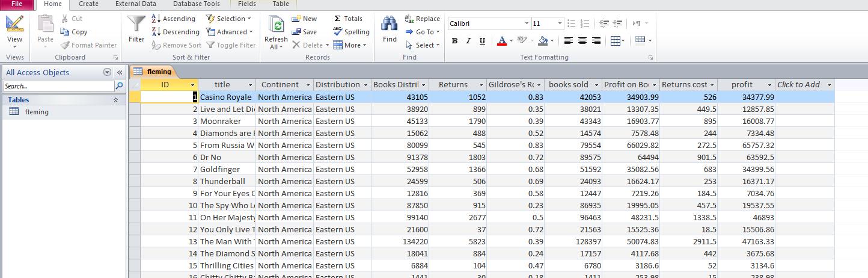Open the Select dropdown in Find group

423,45
